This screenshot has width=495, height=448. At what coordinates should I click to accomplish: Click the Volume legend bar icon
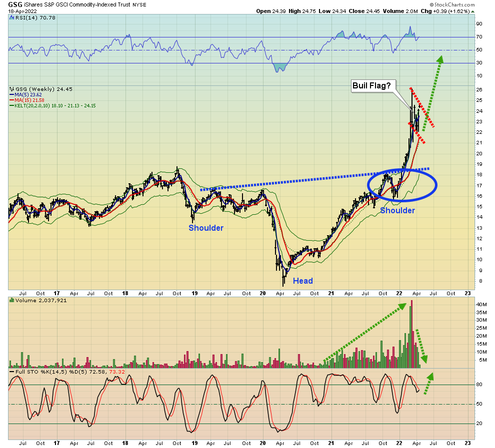pos(11,301)
